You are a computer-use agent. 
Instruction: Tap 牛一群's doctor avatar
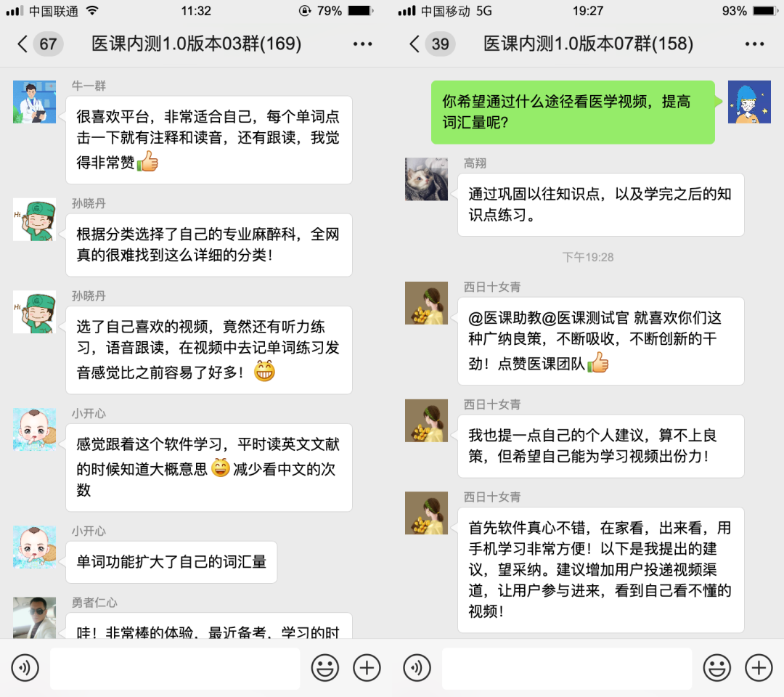35,102
